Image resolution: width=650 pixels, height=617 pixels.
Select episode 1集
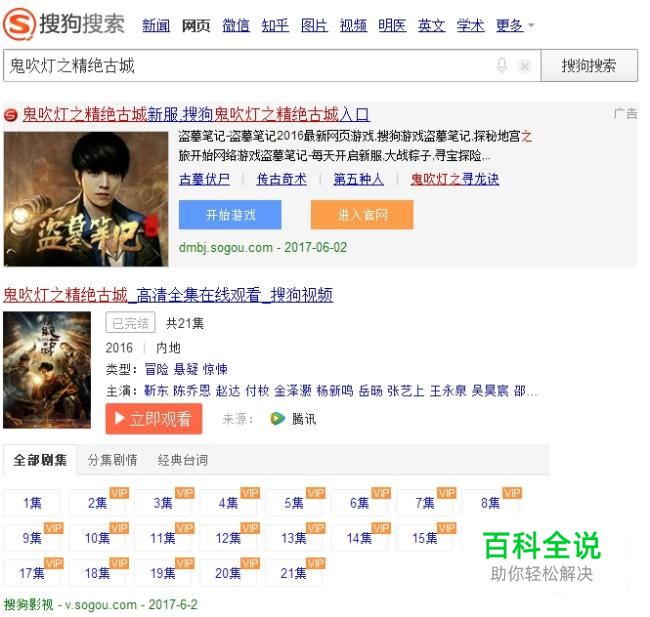coord(32,503)
